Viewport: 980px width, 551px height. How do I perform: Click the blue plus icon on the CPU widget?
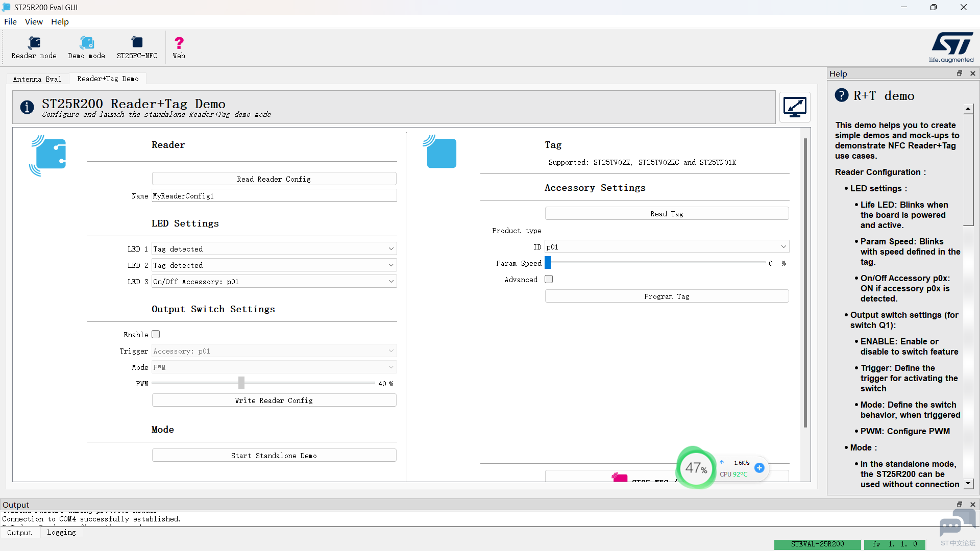tap(759, 468)
